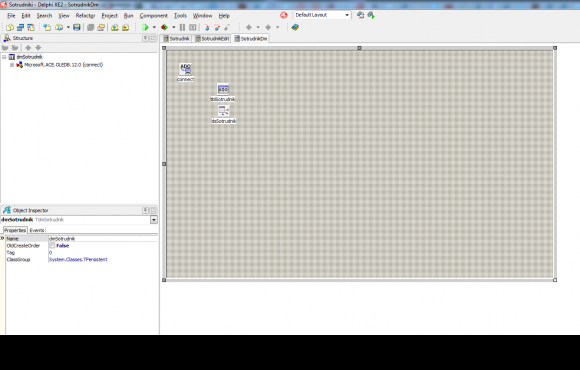
Task: Open the Default Layout dropdown
Action: pos(347,15)
